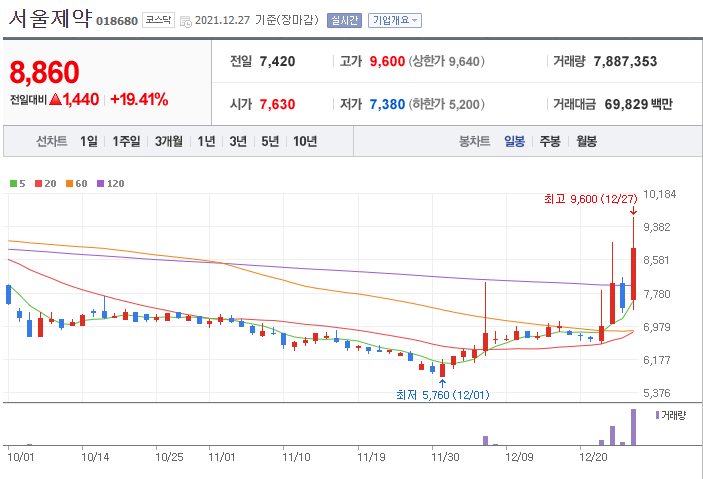Click the 11/10 date axis label
Image resolution: width=703 pixels, height=479 pixels.
tap(296, 457)
